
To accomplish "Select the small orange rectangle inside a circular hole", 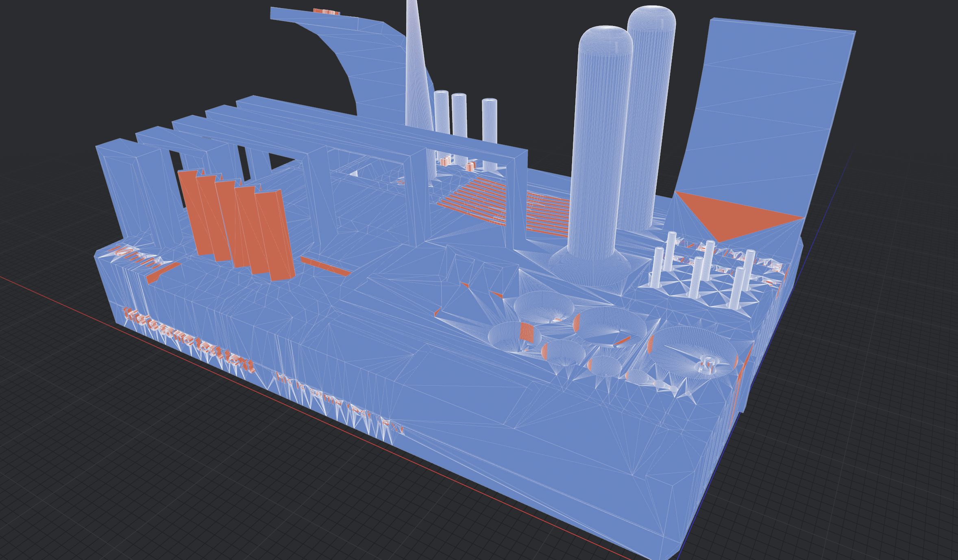I will (527, 332).
